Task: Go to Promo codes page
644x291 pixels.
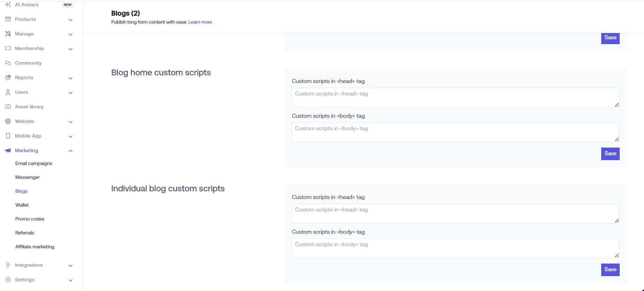Action: (x=30, y=219)
